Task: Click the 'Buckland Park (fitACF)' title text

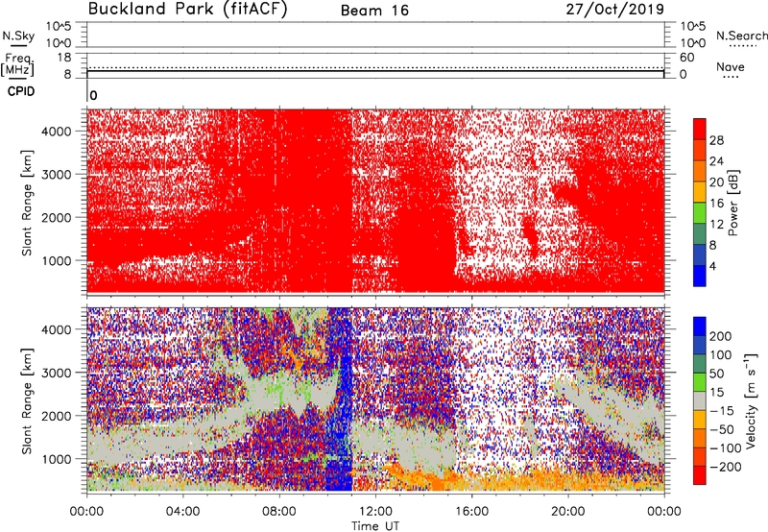Action: (x=188, y=9)
